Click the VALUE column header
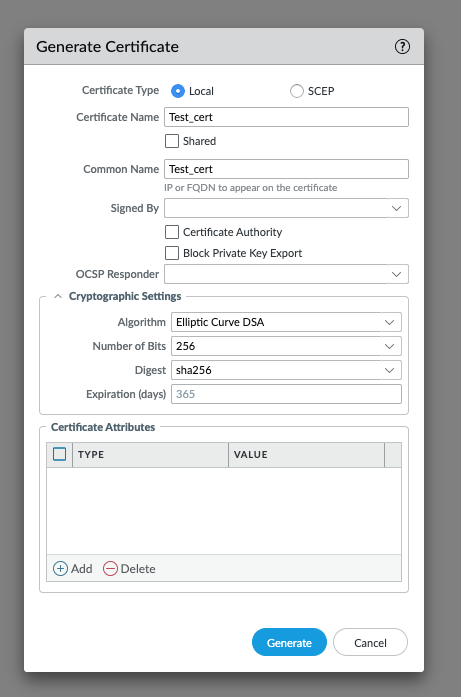Screen dimensions: 461x697 pyautogui.click(x=306, y=455)
